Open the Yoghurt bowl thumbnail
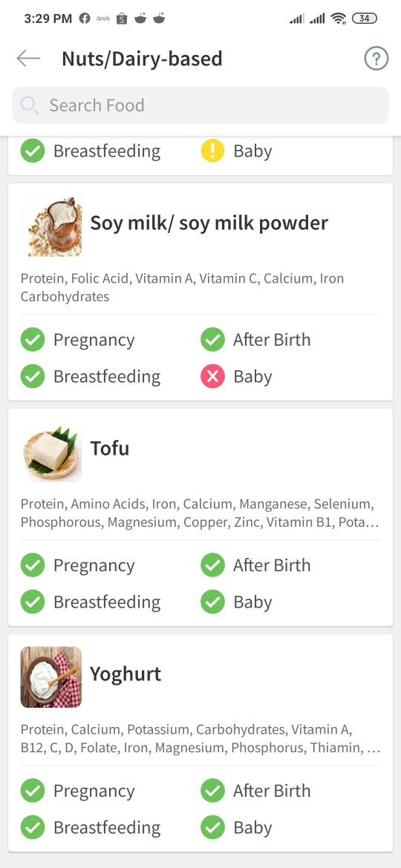401x868 pixels. coord(51,677)
